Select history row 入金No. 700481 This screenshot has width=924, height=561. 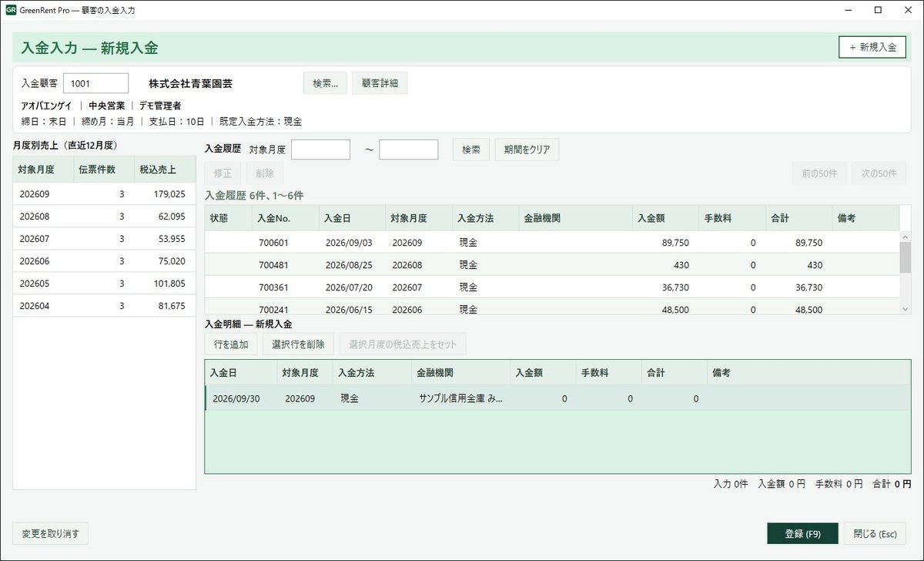[551, 264]
